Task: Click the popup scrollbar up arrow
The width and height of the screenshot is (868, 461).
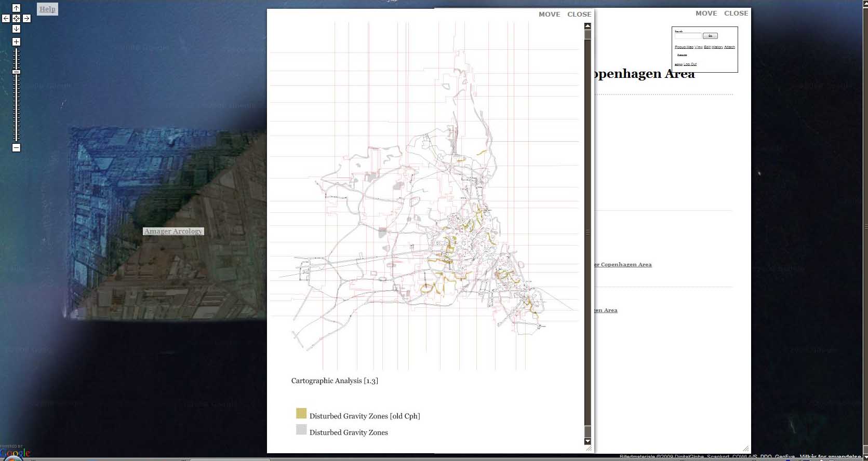Action: click(588, 26)
